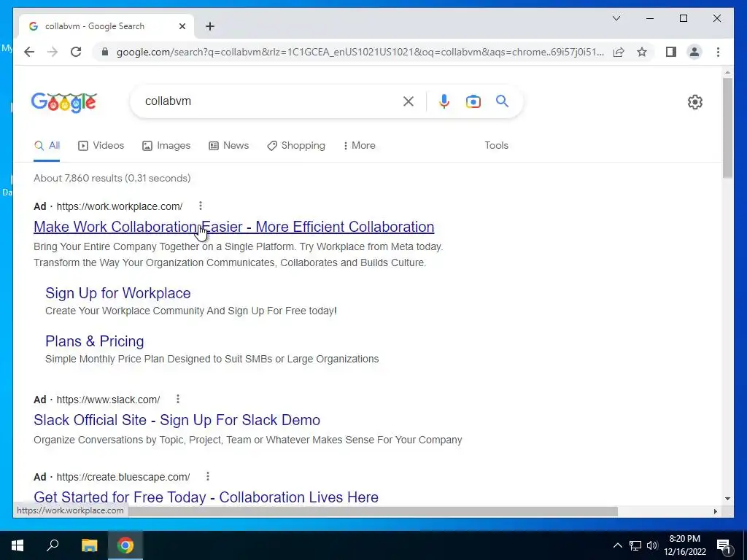Search by image with camera icon
This screenshot has height=560, width=747.
pyautogui.click(x=473, y=101)
